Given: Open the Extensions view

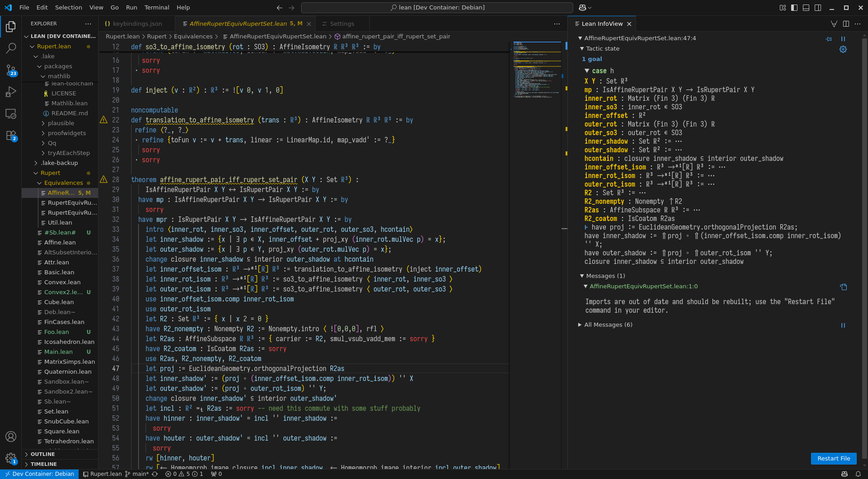Looking at the screenshot, I should [x=11, y=135].
